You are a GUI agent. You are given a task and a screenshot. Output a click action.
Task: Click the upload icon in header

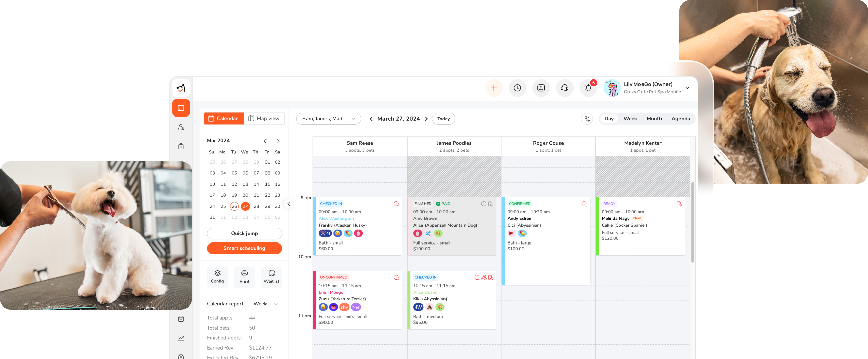pyautogui.click(x=541, y=88)
